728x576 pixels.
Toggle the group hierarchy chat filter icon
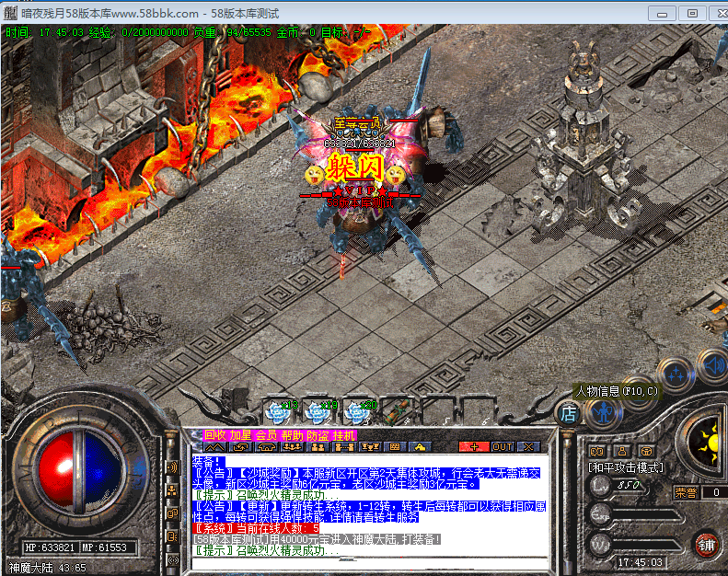(x=173, y=491)
